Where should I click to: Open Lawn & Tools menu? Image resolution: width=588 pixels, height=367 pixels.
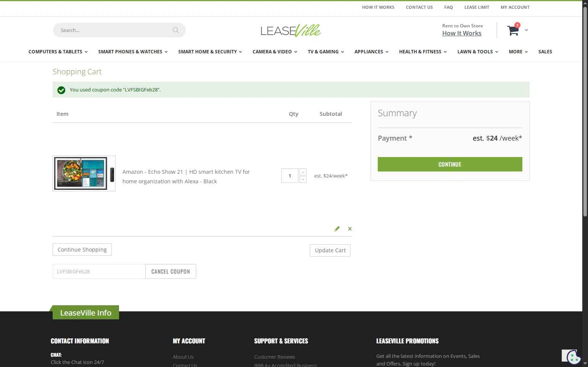tap(478, 52)
